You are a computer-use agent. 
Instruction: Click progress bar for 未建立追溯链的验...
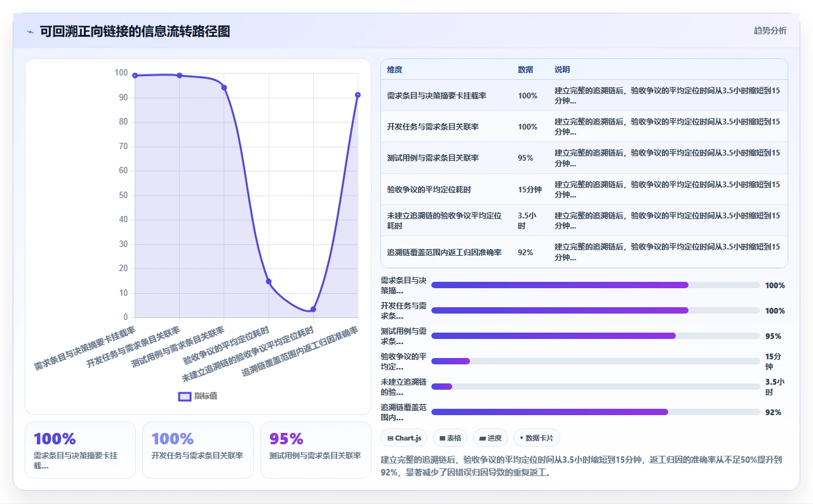coord(595,387)
